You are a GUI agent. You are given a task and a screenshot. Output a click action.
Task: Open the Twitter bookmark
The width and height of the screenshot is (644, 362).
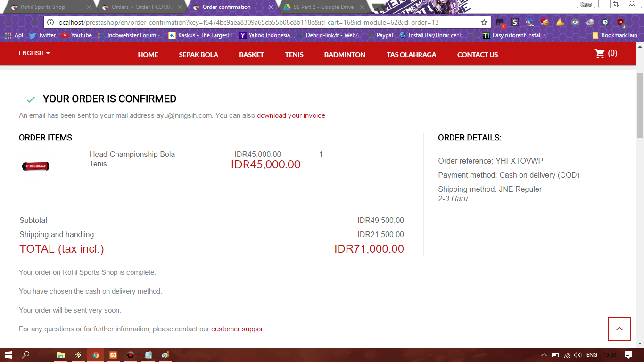42,35
